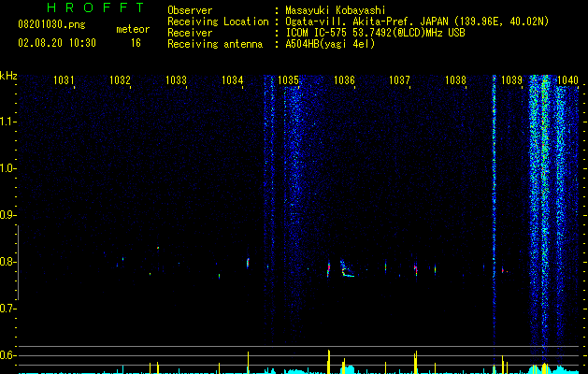Click the 'Receiving Location' label
The image size is (588, 374).
coord(218,22)
